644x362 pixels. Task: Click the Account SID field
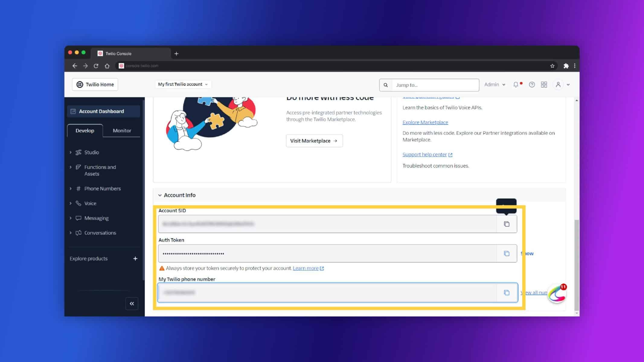328,224
